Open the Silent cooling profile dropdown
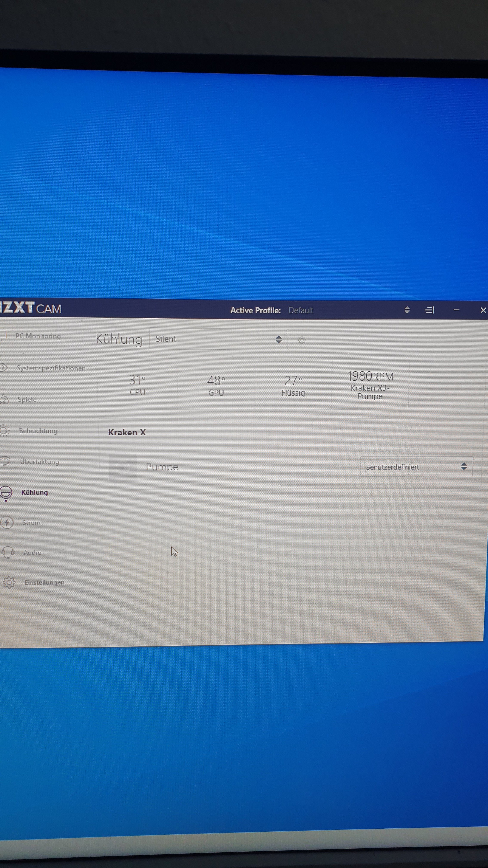Viewport: 488px width, 868px height. click(218, 339)
